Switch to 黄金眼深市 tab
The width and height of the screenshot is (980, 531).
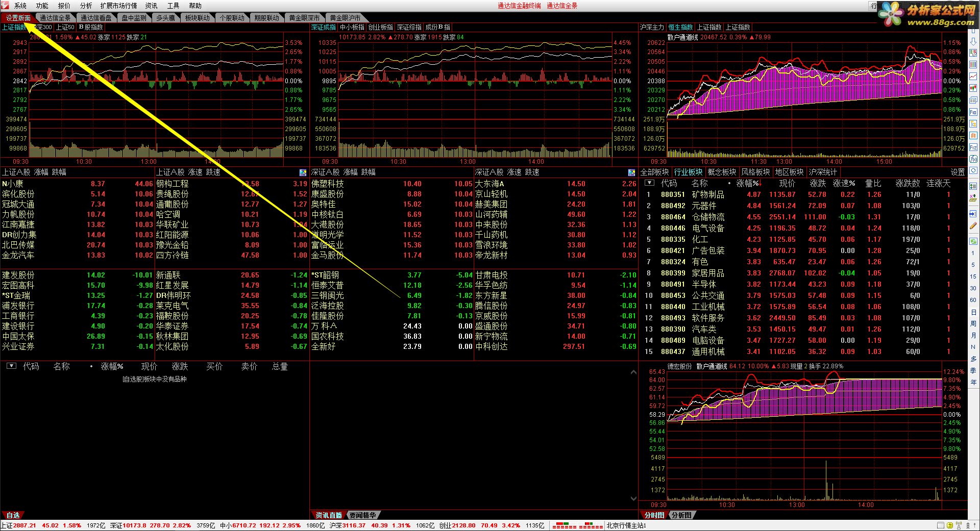click(304, 18)
